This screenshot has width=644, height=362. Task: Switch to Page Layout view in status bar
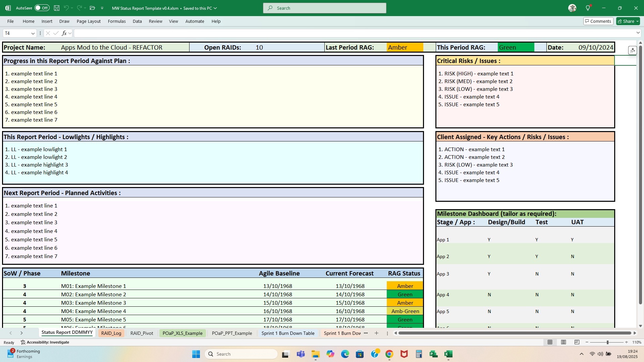tap(563, 342)
